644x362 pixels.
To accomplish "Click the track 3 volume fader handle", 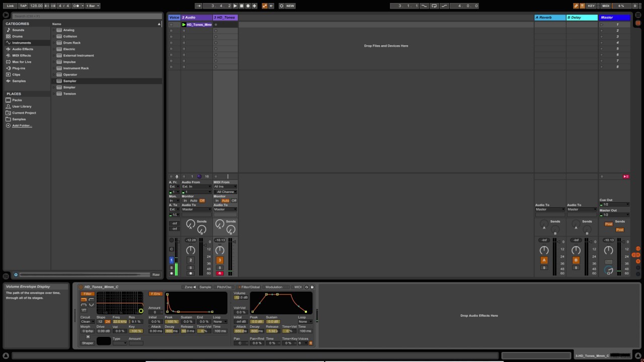I will click(x=234, y=241).
